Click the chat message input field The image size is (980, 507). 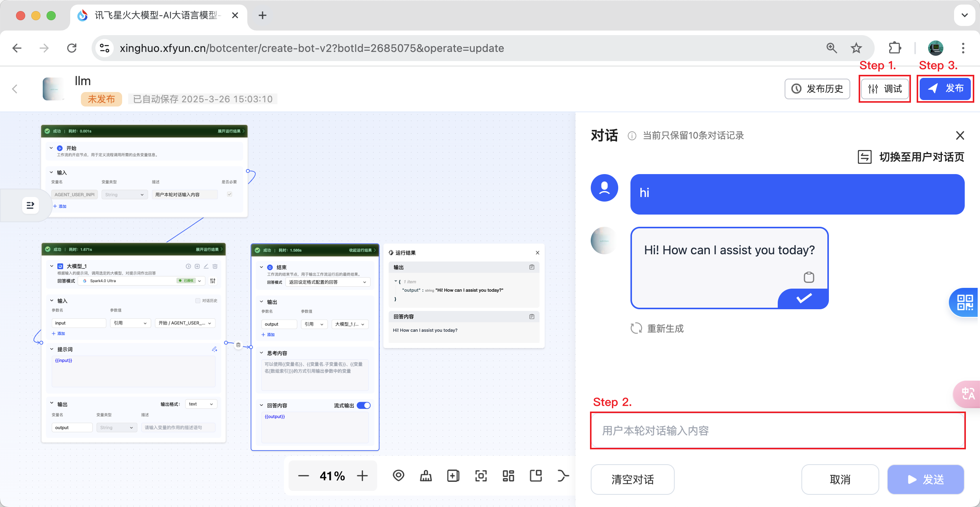point(777,431)
